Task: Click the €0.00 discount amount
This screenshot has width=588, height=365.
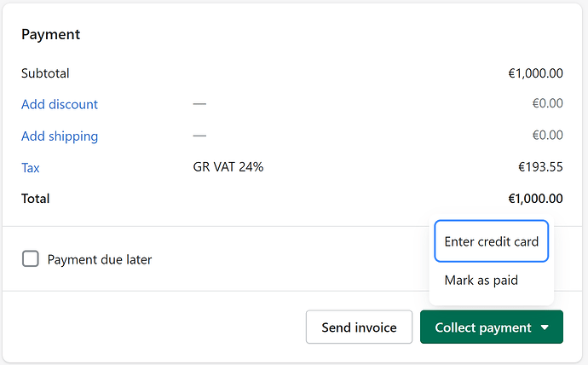Action: pyautogui.click(x=547, y=104)
